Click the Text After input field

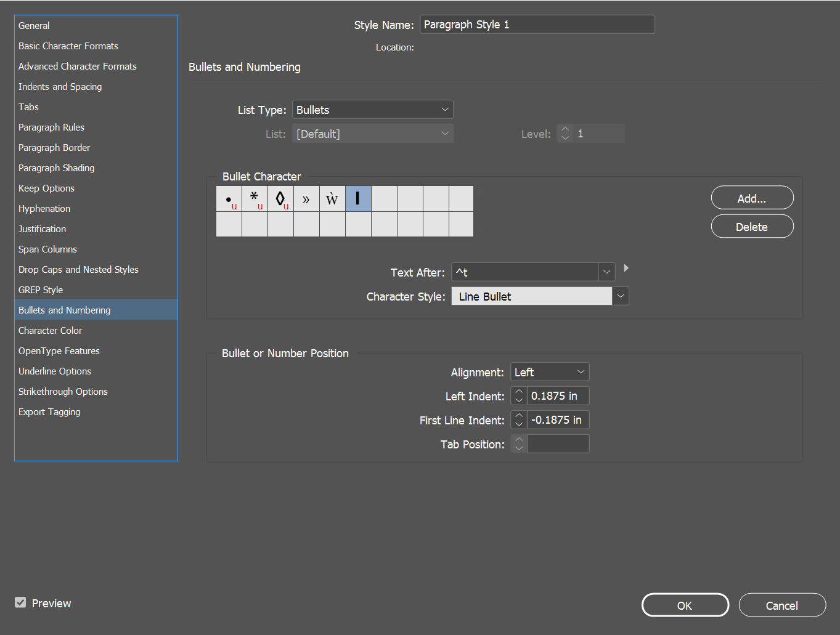pyautogui.click(x=525, y=272)
